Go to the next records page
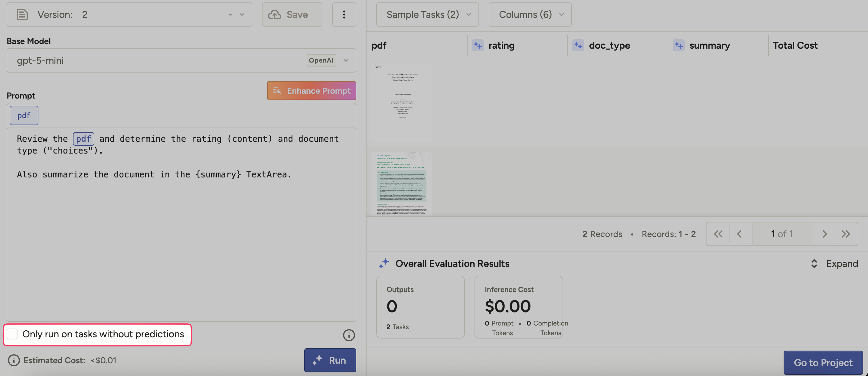Screen dimensions: 868x376 [x=824, y=234]
